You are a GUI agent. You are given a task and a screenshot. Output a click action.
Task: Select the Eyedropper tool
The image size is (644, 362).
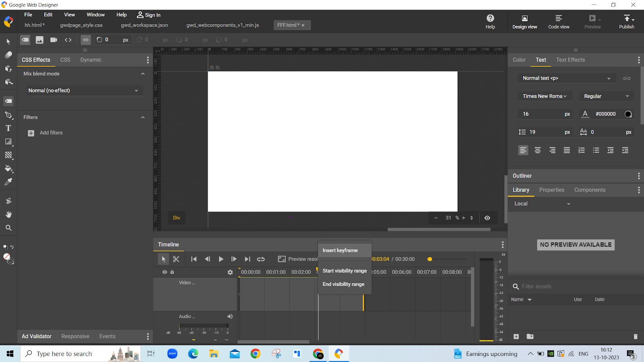point(8,182)
